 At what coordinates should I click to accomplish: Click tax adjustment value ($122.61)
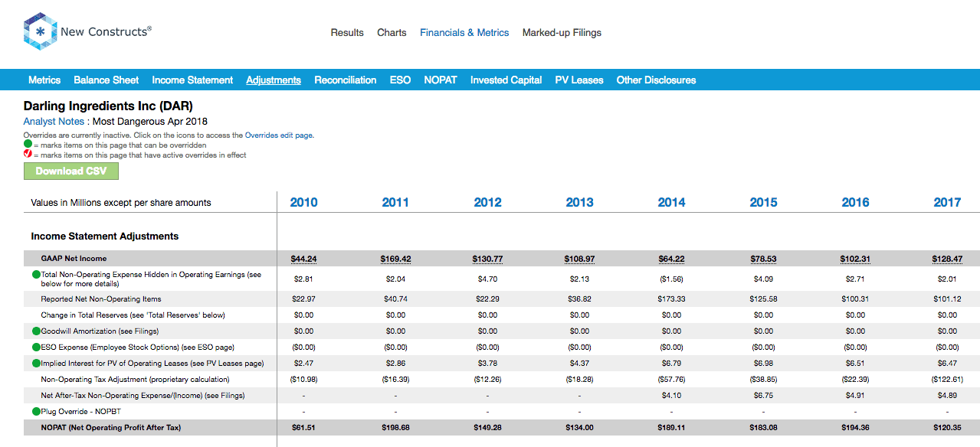[x=947, y=379]
